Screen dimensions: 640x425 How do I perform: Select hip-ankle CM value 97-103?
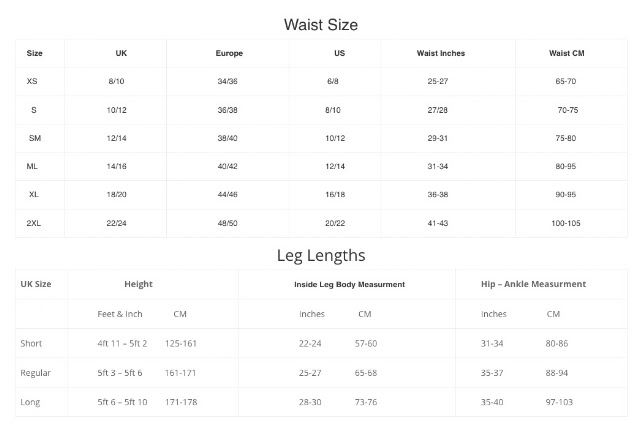pos(559,402)
